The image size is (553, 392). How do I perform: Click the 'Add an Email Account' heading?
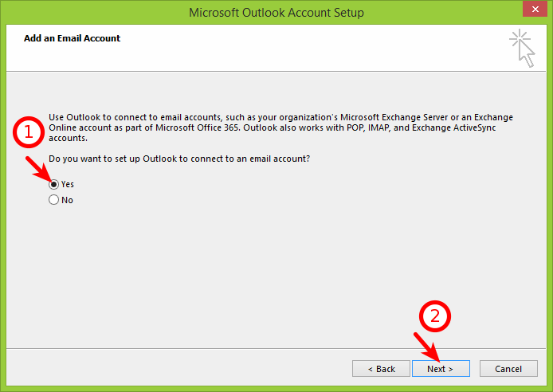tap(72, 38)
